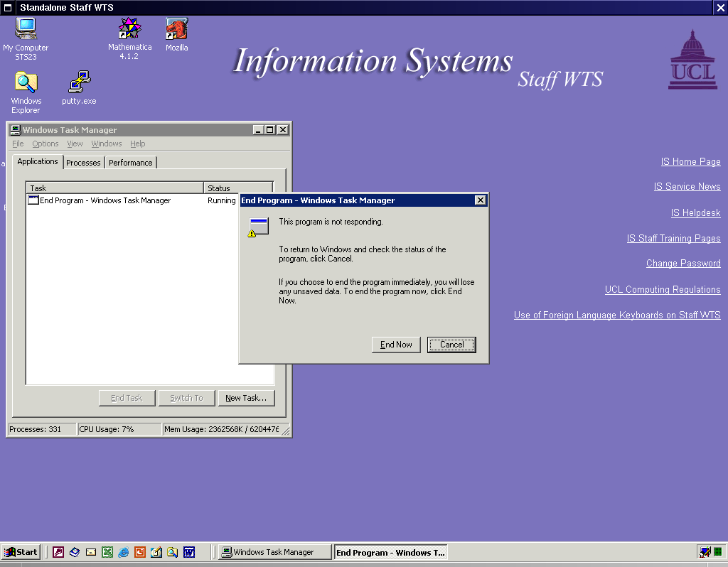Click the Standalone Staff WTS system menu icon

[x=8, y=7]
